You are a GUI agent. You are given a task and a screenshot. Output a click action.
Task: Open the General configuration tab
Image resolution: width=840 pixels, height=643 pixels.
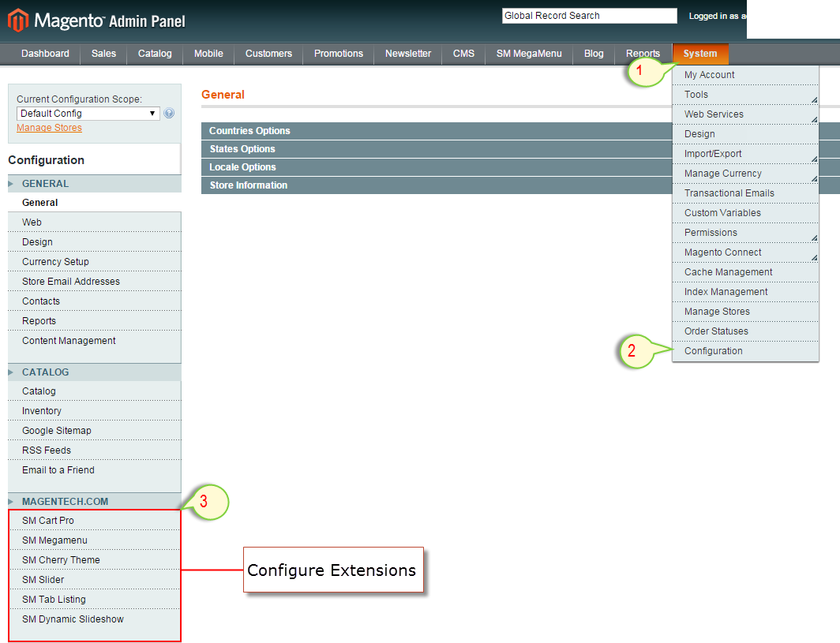click(x=94, y=203)
